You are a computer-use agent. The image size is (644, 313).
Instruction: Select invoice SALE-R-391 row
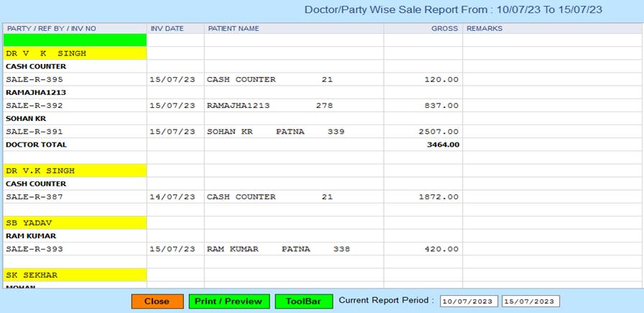[x=34, y=132]
